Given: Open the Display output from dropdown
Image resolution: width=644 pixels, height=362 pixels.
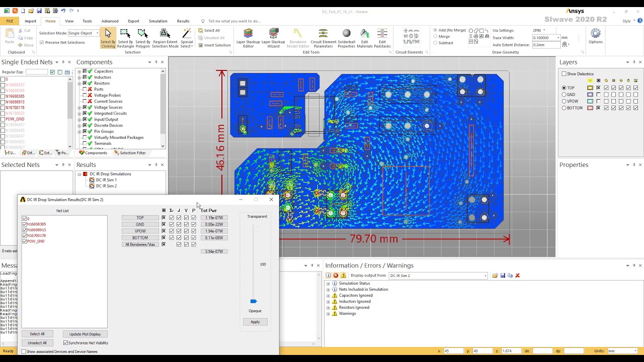Looking at the screenshot, I should point(485,276).
